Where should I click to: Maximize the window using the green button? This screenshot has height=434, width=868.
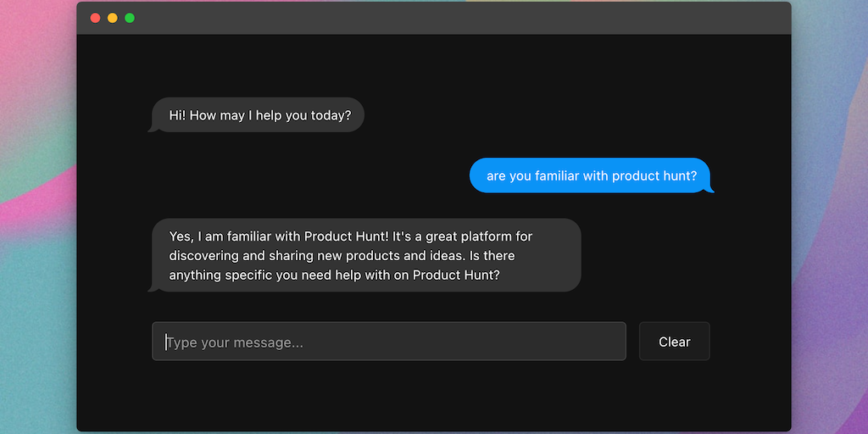tap(130, 18)
